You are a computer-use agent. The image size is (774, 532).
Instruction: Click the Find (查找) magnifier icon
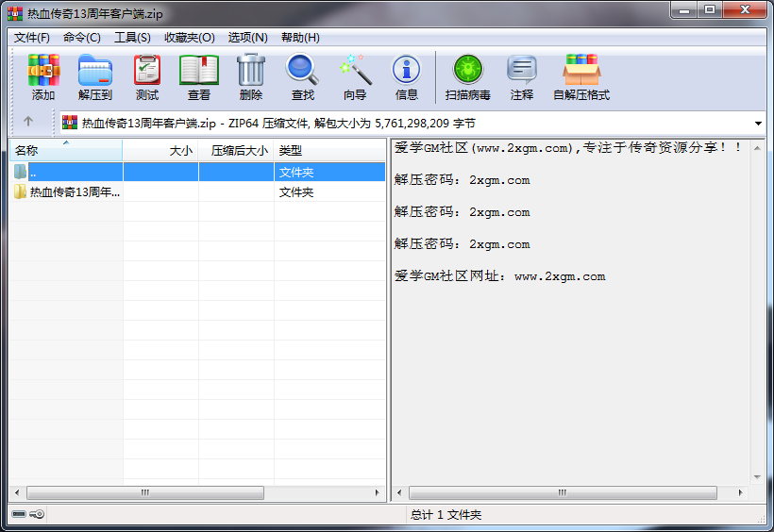[x=303, y=70]
